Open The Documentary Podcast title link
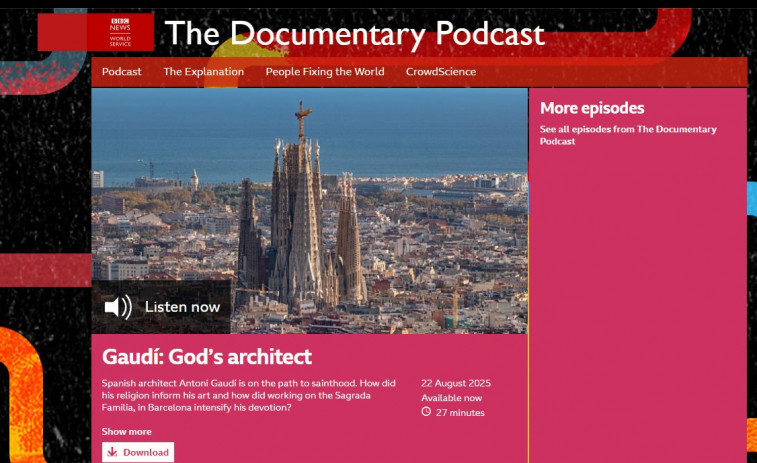Image resolution: width=757 pixels, height=463 pixels. (x=355, y=33)
